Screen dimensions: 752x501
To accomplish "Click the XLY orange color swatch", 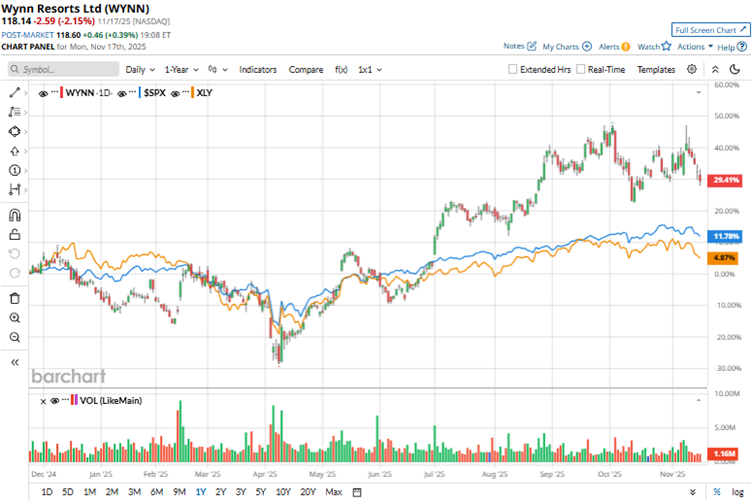I will pos(192,93).
